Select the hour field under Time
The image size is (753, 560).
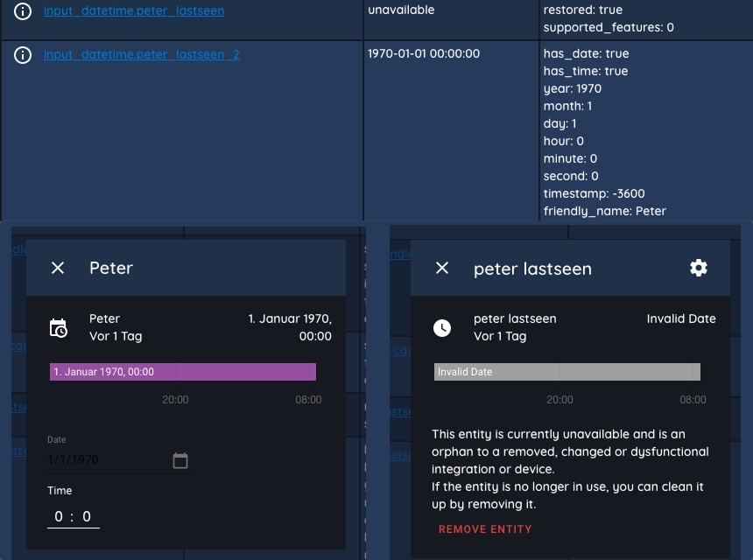click(x=59, y=516)
